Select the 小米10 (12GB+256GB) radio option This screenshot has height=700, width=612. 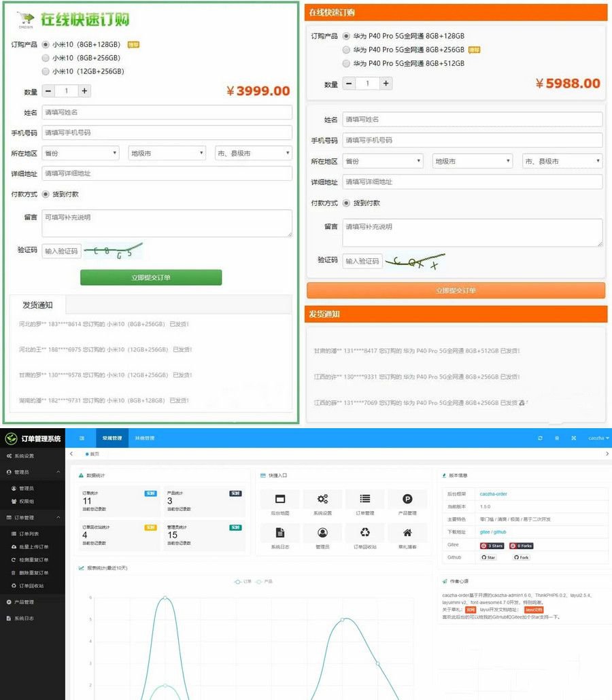point(46,71)
